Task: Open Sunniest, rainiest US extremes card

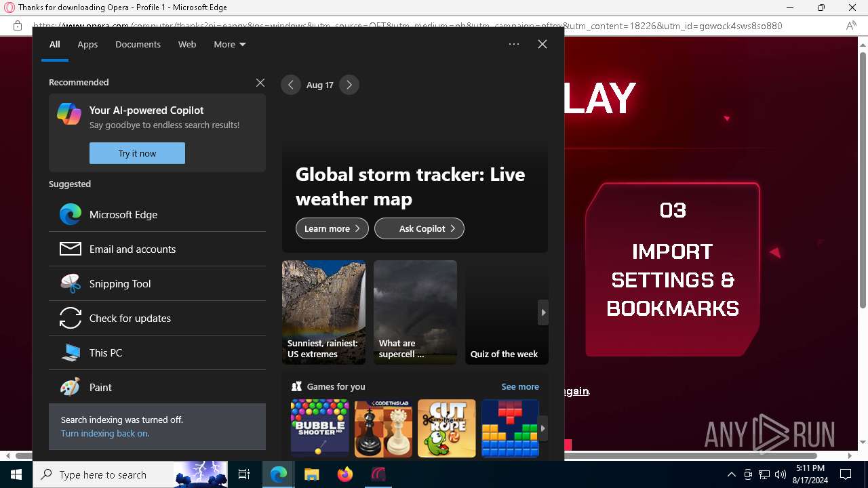Action: (x=323, y=312)
